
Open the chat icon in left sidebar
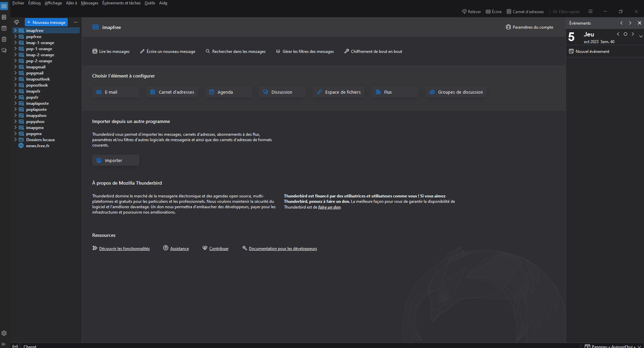click(4, 51)
